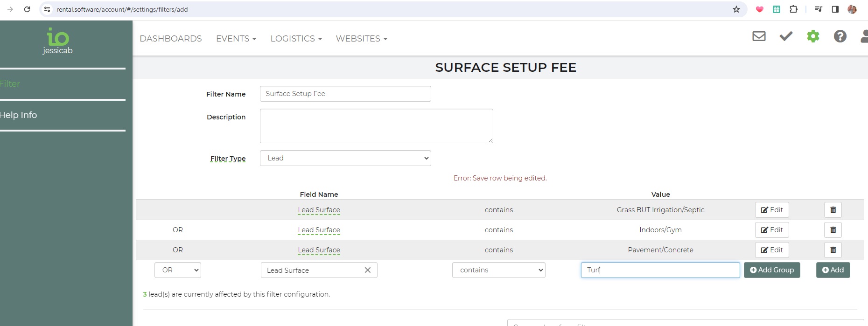
Task: Click the checkmark tasks icon
Action: pyautogui.click(x=786, y=36)
